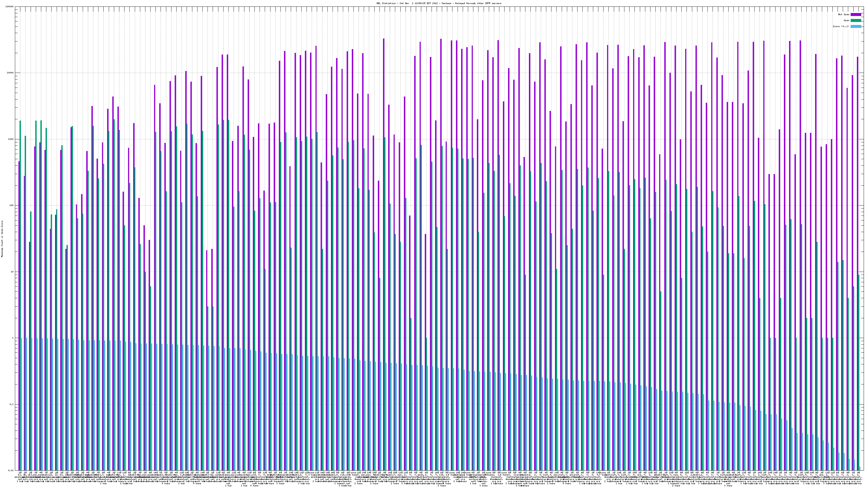Viewport: 868px width, 488px height.
Task: Click the 0.01 y-axis tick label
Action: point(11,470)
